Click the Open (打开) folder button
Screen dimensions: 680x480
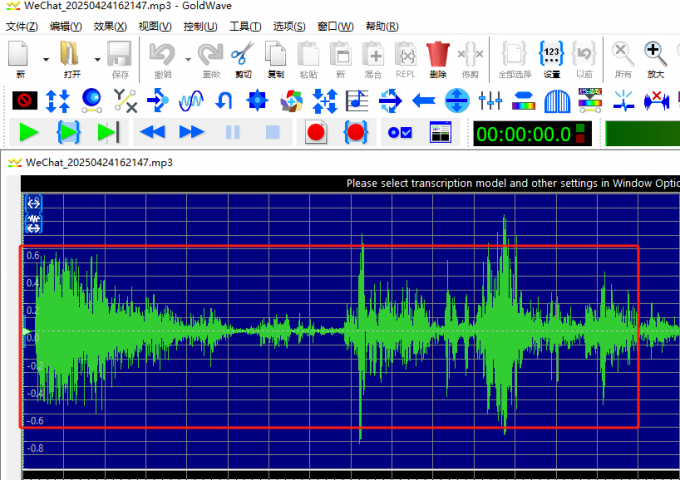pos(71,57)
